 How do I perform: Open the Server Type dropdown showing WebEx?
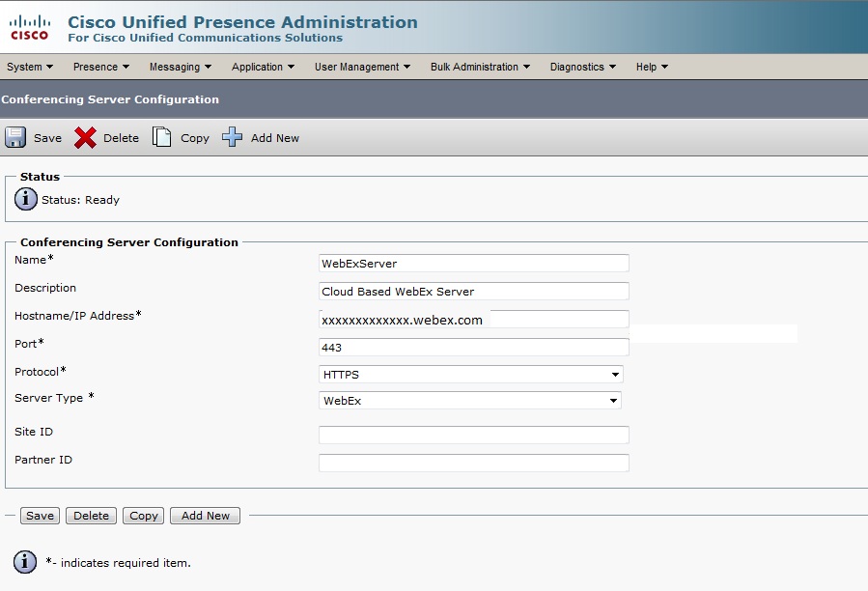tap(614, 401)
